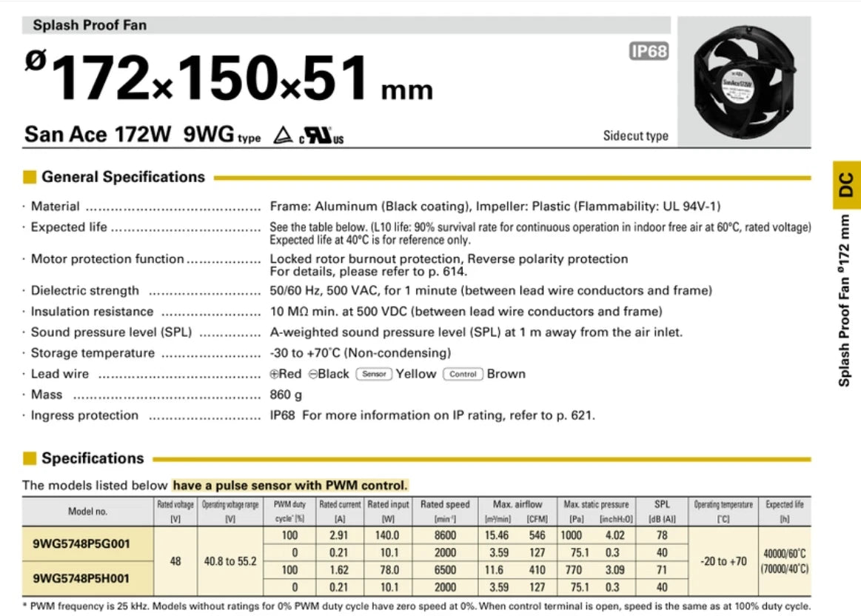Click the 'Sidecut type' label

[x=635, y=135]
